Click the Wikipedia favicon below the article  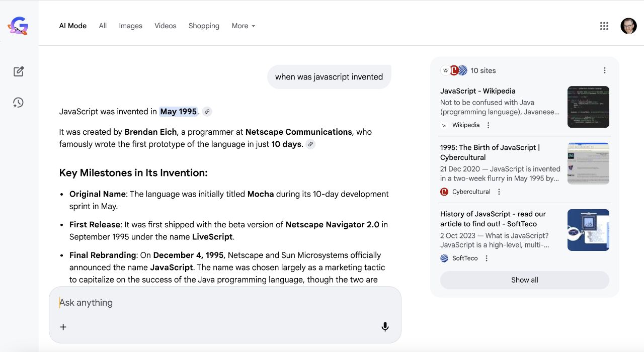444,125
